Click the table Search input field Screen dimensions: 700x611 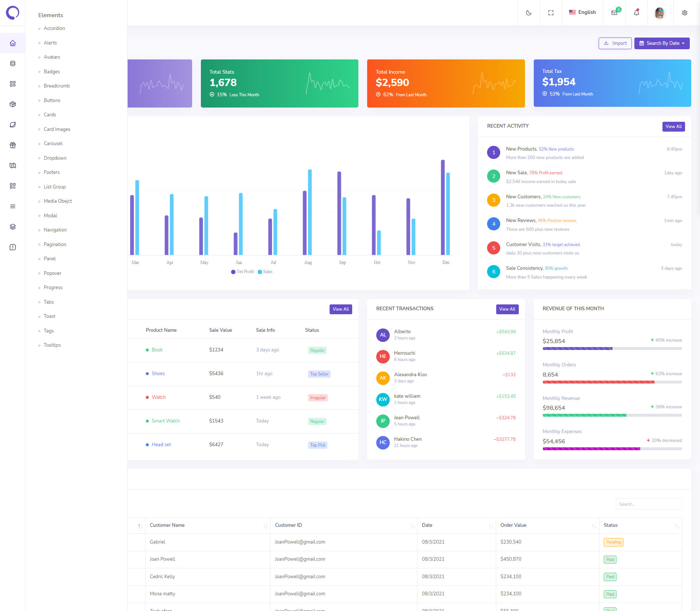(x=648, y=504)
